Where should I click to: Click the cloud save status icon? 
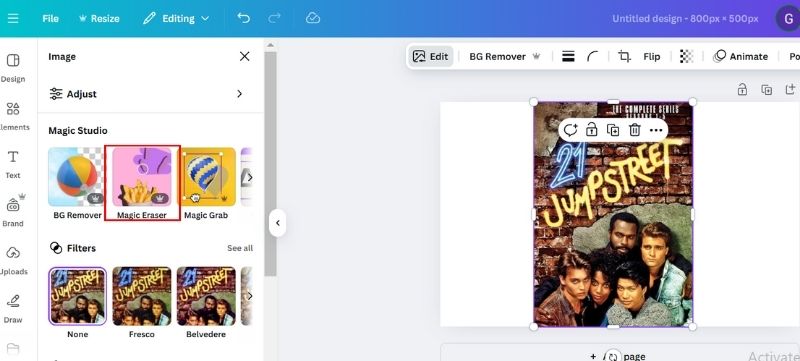(313, 18)
